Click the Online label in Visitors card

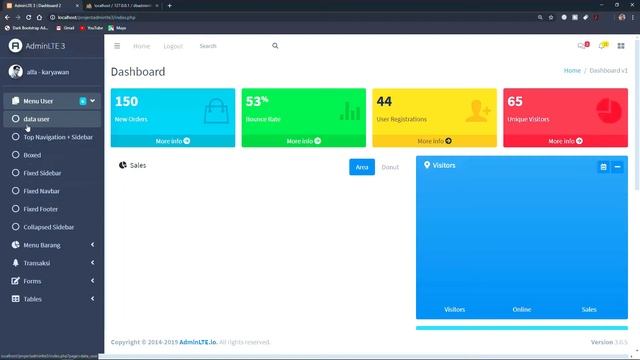click(522, 309)
